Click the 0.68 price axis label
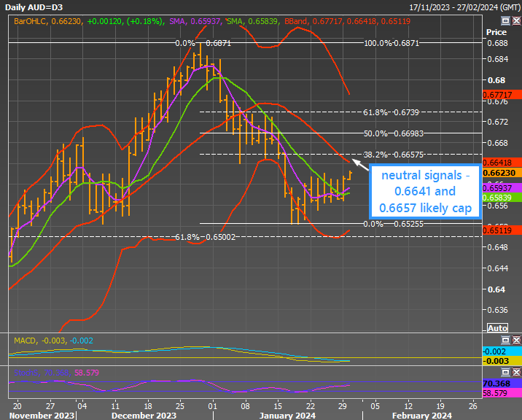 click(496, 80)
